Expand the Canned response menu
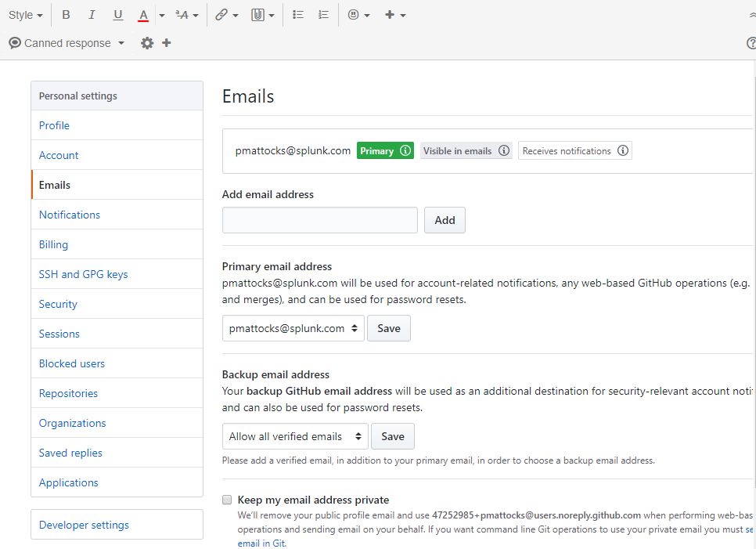Image resolution: width=756 pixels, height=549 pixels. click(67, 43)
